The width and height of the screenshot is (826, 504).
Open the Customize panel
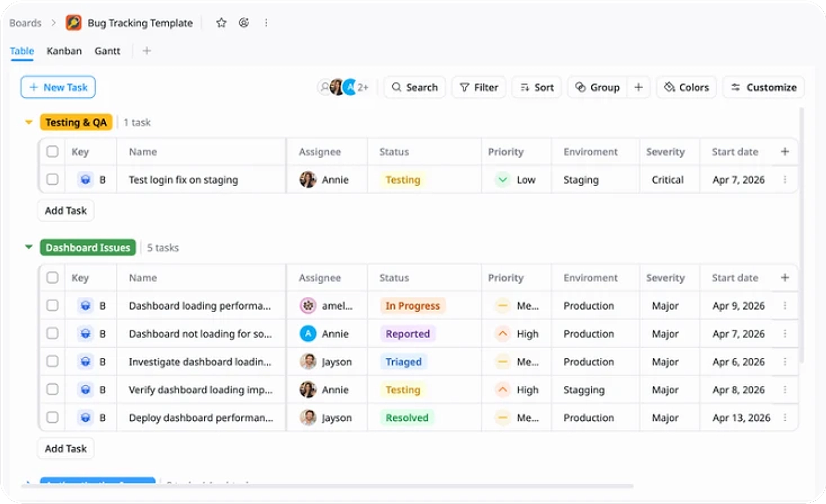pyautogui.click(x=764, y=87)
